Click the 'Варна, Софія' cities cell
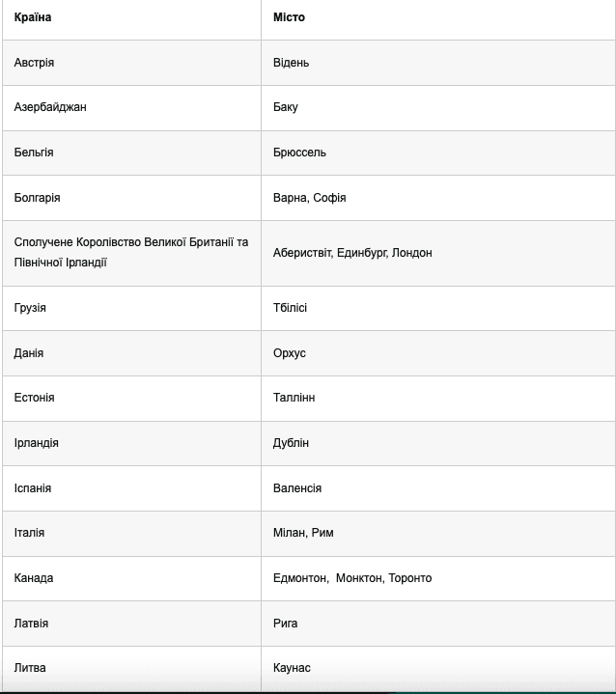Viewport: 616px width, 694px height. pyautogui.click(x=309, y=198)
